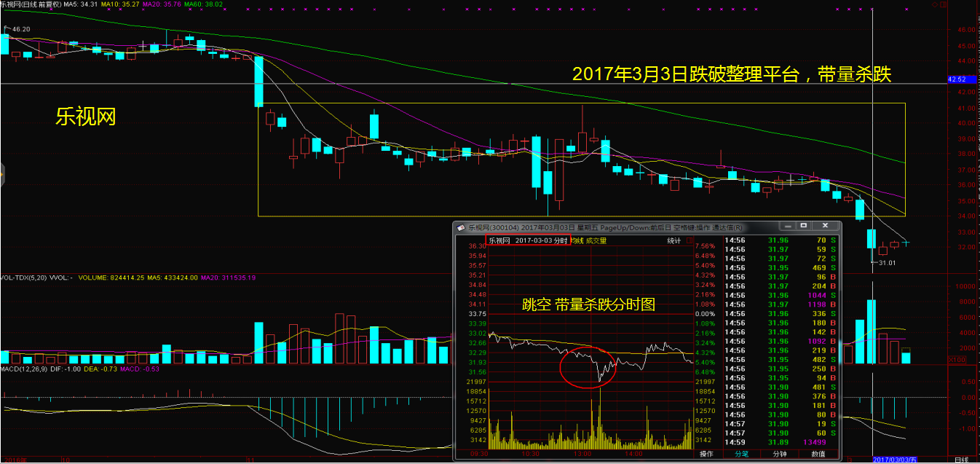The height and width of the screenshot is (464, 980).
Task: Switch to the 分钟 tab
Action: (780, 454)
